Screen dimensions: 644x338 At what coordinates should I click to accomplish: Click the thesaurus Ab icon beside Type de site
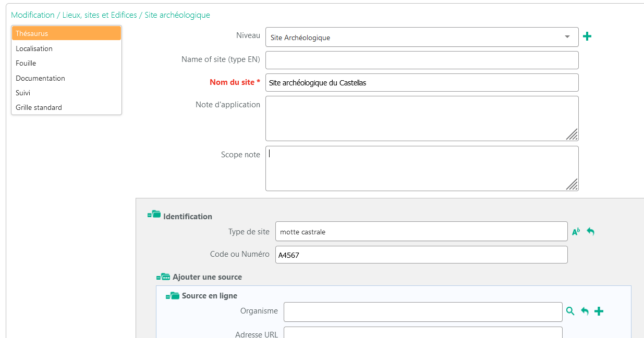[576, 232]
